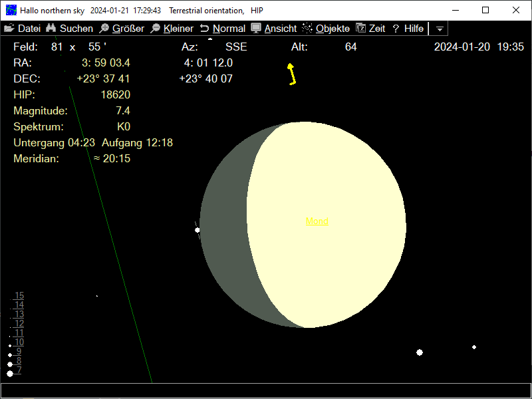Click the app icon in title bar
Viewport: 532px width, 399px height.
click(11, 11)
